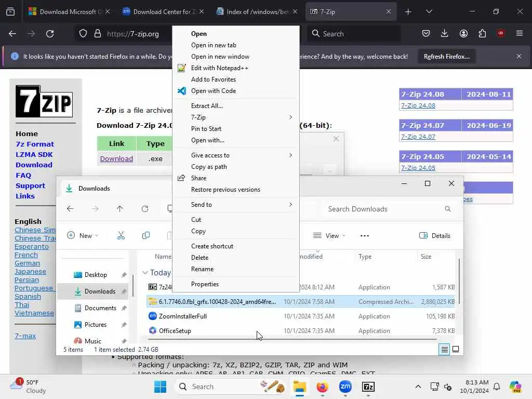Viewport: 532px width, 399px height.
Task: Open Firefox from the taskbar
Action: (322, 387)
